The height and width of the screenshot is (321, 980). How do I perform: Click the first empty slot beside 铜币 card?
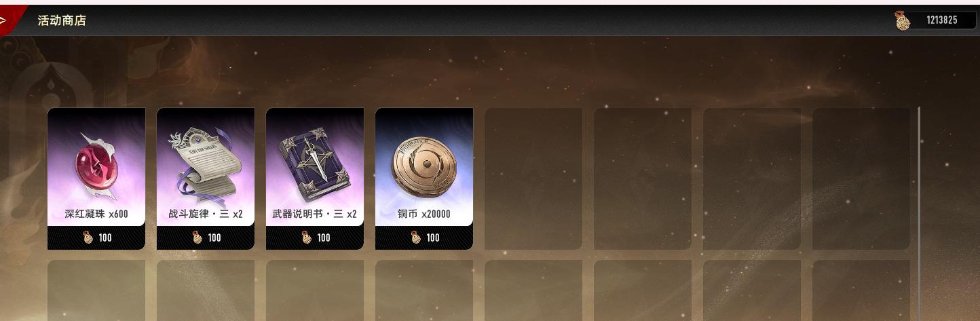point(533,178)
